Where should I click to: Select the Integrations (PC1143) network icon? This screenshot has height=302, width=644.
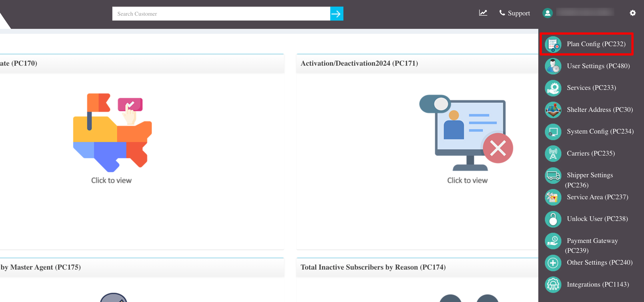[x=553, y=284]
